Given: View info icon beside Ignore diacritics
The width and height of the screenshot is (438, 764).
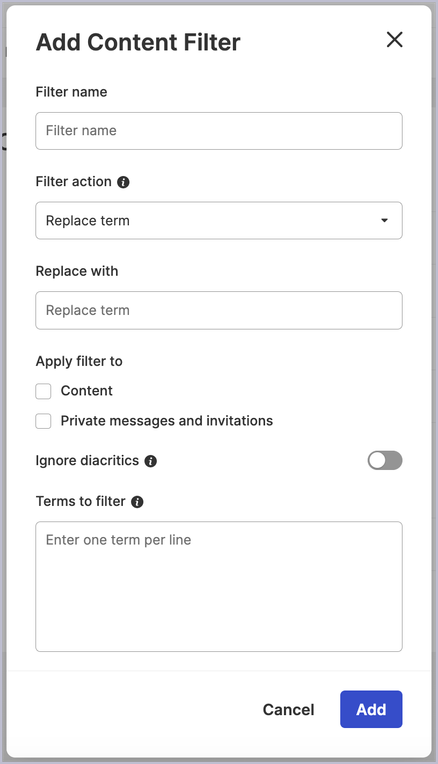Looking at the screenshot, I should [151, 461].
